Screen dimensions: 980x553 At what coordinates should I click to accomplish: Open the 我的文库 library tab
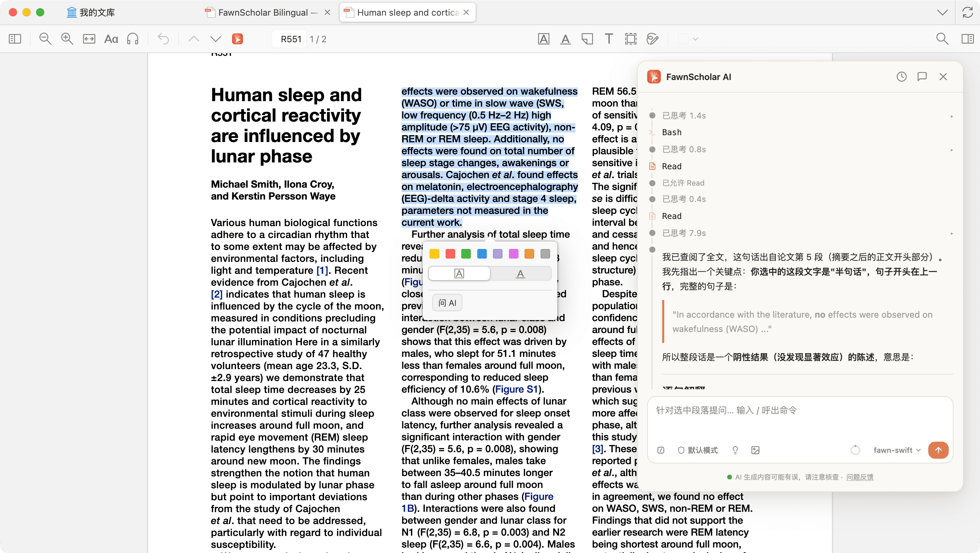91,12
